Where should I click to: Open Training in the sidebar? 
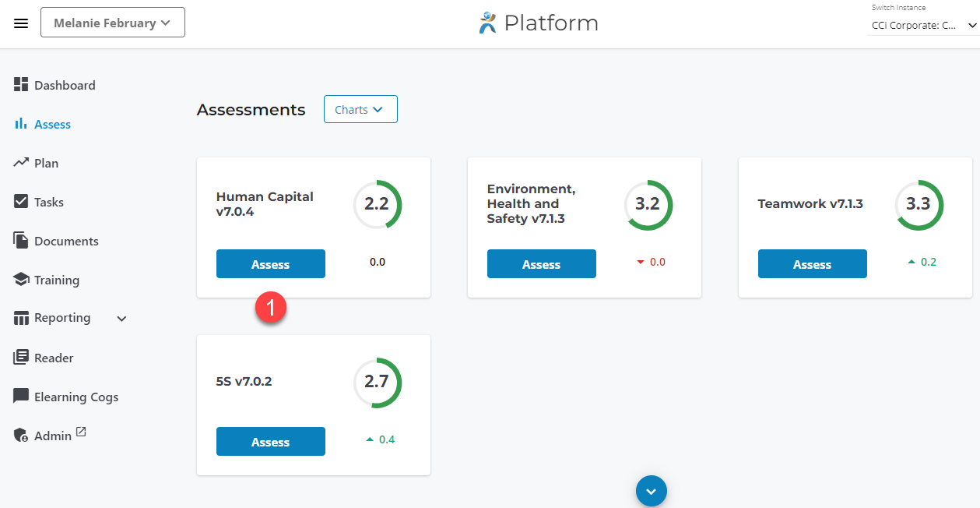pyautogui.click(x=57, y=280)
